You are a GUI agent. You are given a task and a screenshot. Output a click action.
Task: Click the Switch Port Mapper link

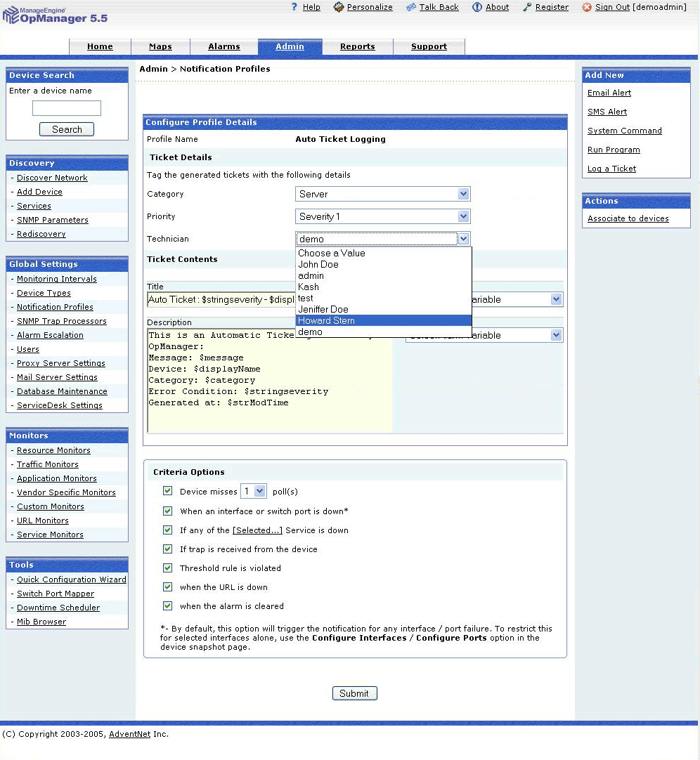[x=56, y=594]
